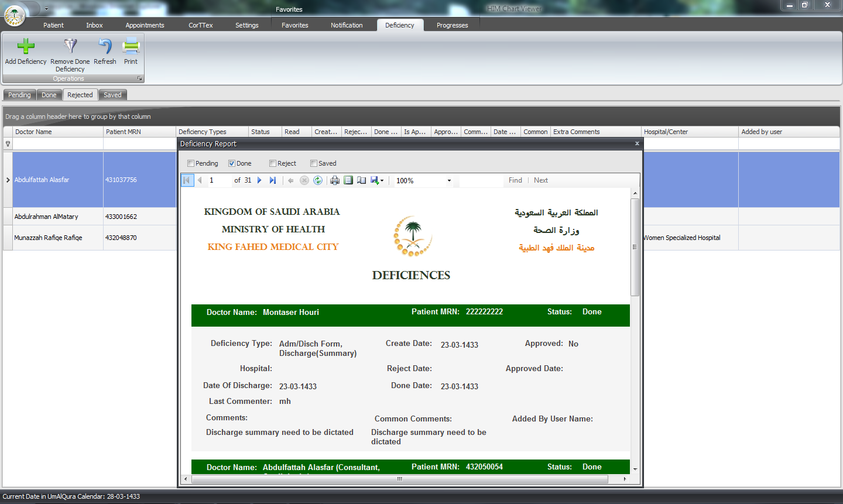Open the zoom level 100% dropdown
The width and height of the screenshot is (843, 504).
pos(449,181)
